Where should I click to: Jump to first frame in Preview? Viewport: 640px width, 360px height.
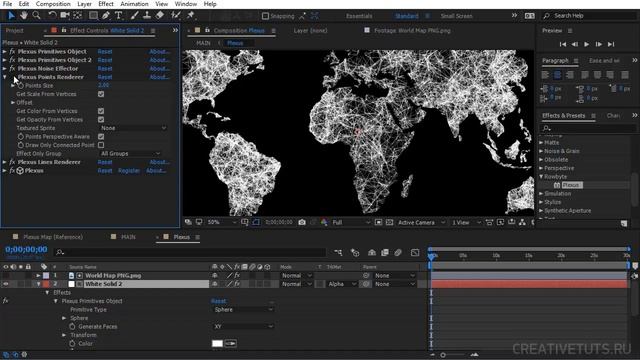click(563, 44)
